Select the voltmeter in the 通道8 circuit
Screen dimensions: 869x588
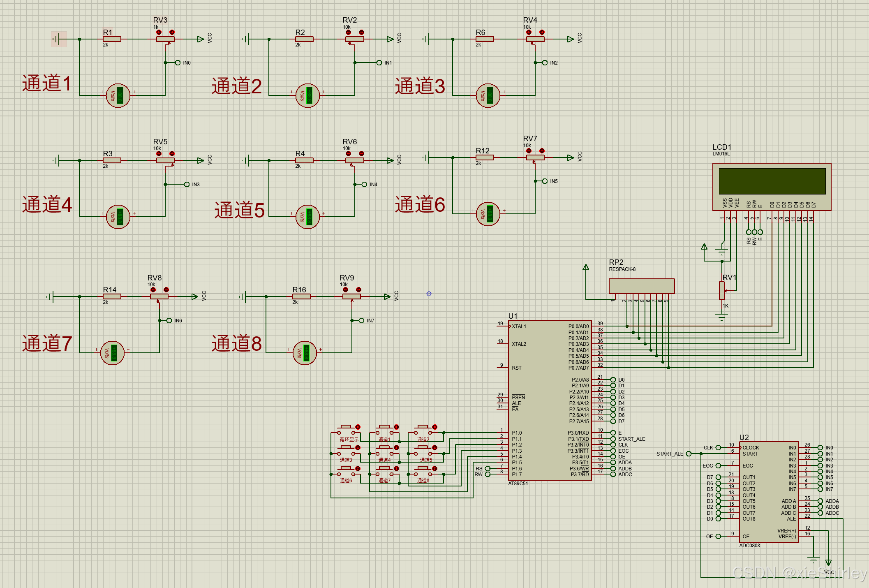(x=305, y=353)
